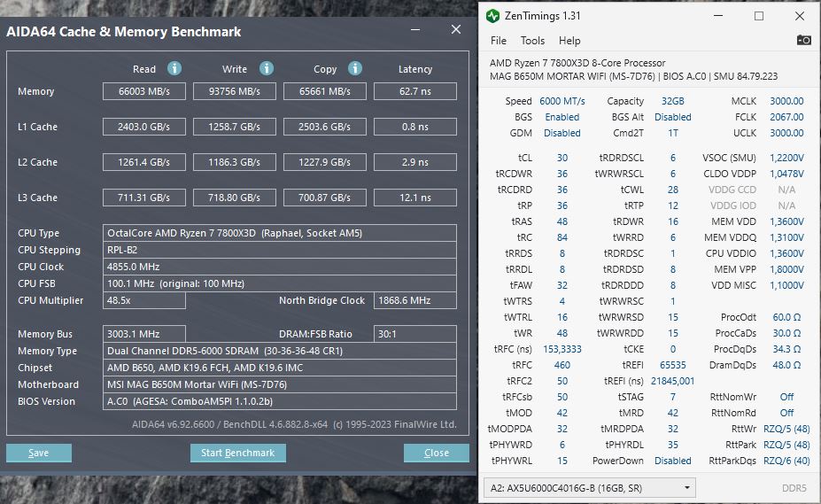Click the Read info icon in AIDA64

(174, 68)
